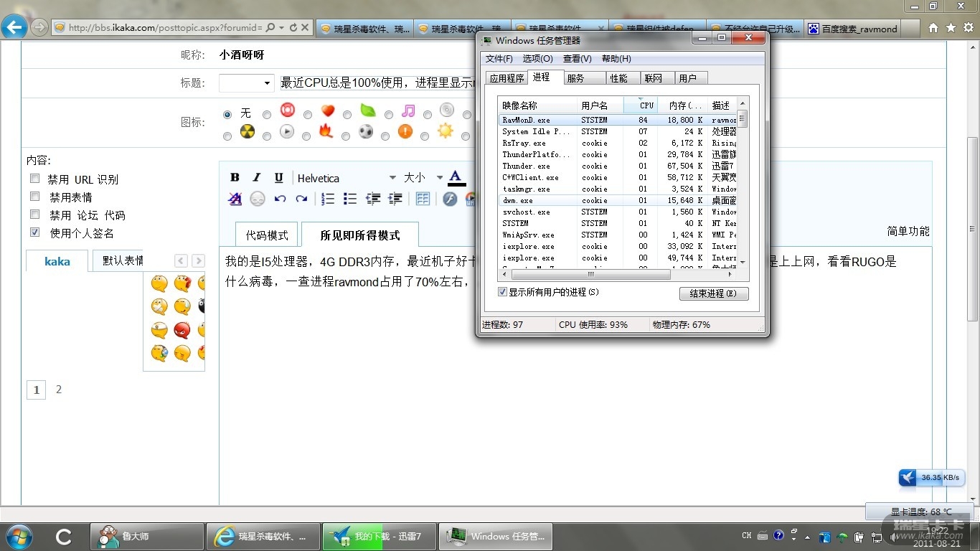The image size is (980, 551).
Task: Open the emoticon inserter in editor toolbar
Action: (258, 199)
